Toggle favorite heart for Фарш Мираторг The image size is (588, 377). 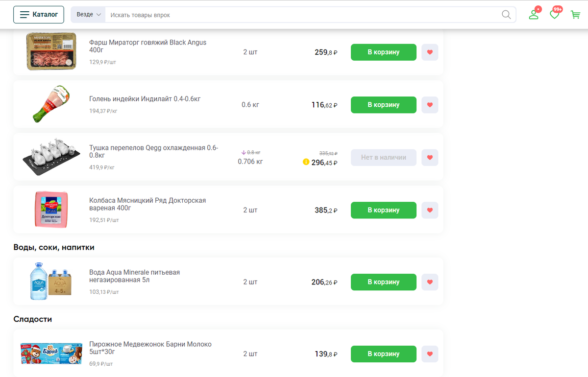[430, 52]
